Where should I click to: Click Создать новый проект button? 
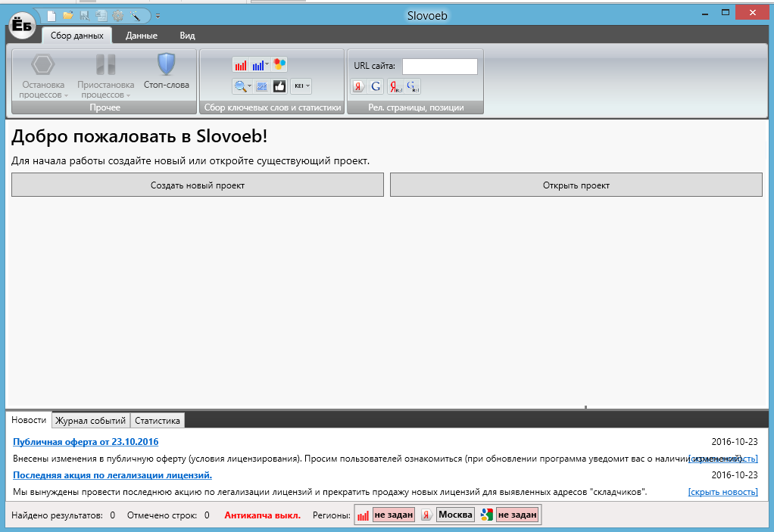(x=198, y=185)
